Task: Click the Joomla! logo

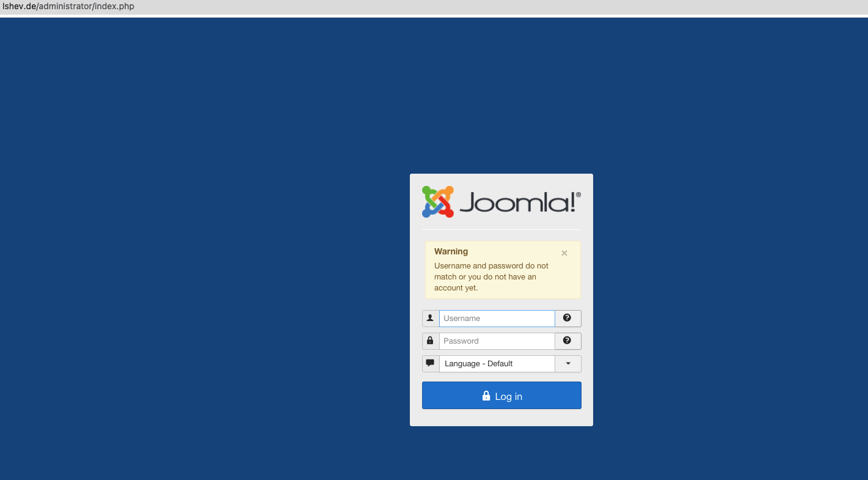Action: tap(501, 202)
